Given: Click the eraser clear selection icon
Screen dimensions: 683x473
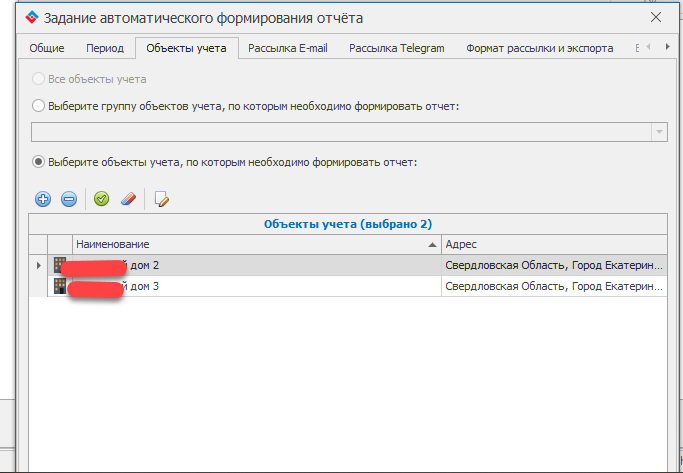Looking at the screenshot, I should (x=127, y=199).
